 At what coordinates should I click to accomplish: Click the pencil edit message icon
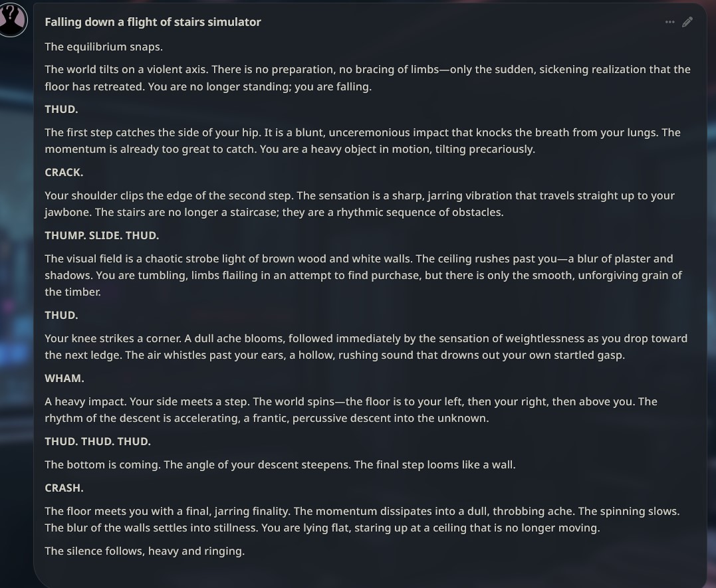(x=687, y=22)
